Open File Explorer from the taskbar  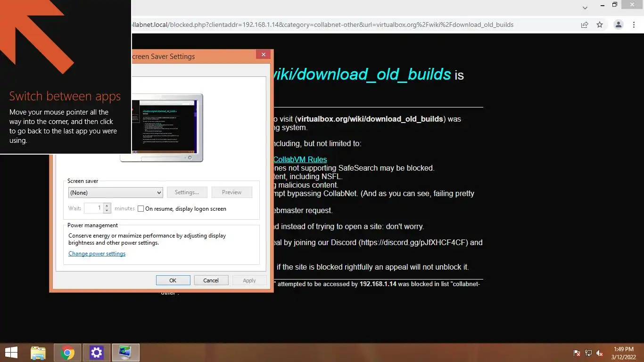(x=38, y=353)
